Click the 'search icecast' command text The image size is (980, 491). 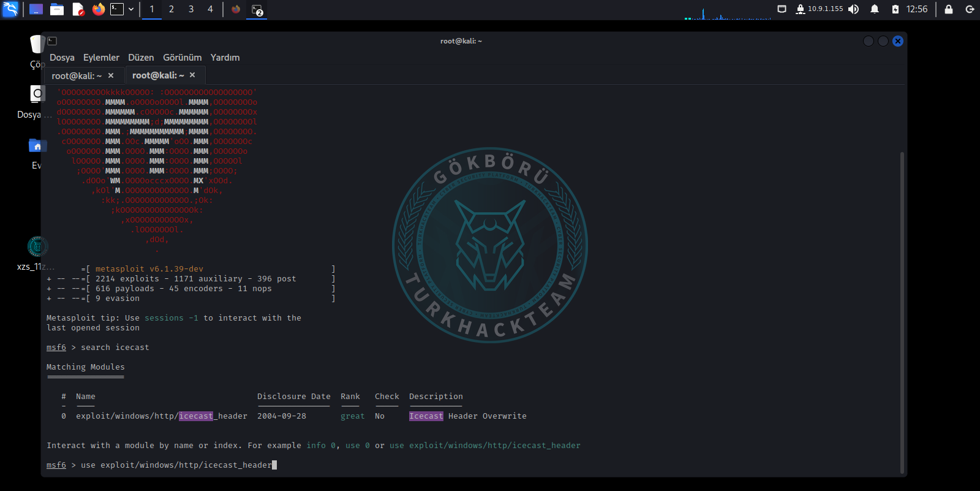115,348
